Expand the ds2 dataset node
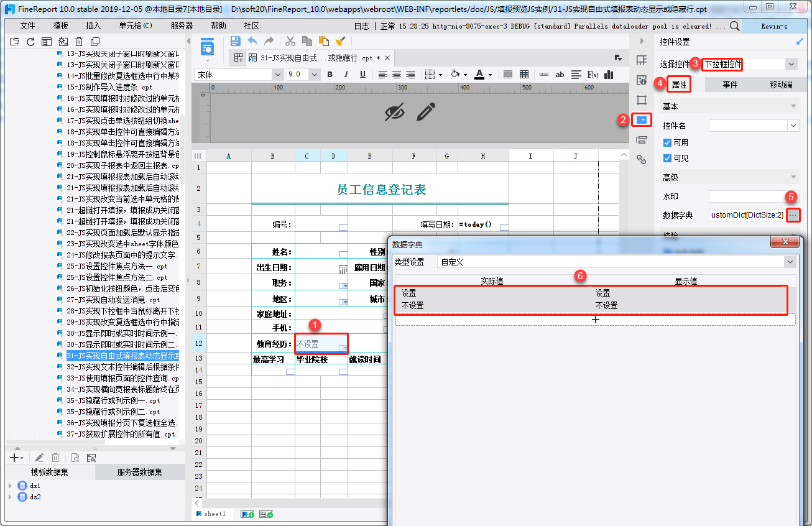This screenshot has width=812, height=526. (x=10, y=497)
